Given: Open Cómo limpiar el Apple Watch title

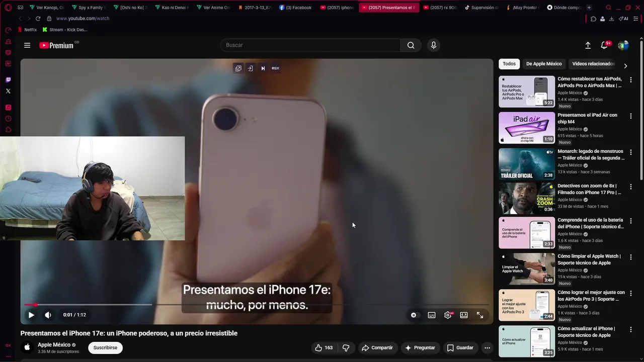Looking at the screenshot, I should point(589,259).
